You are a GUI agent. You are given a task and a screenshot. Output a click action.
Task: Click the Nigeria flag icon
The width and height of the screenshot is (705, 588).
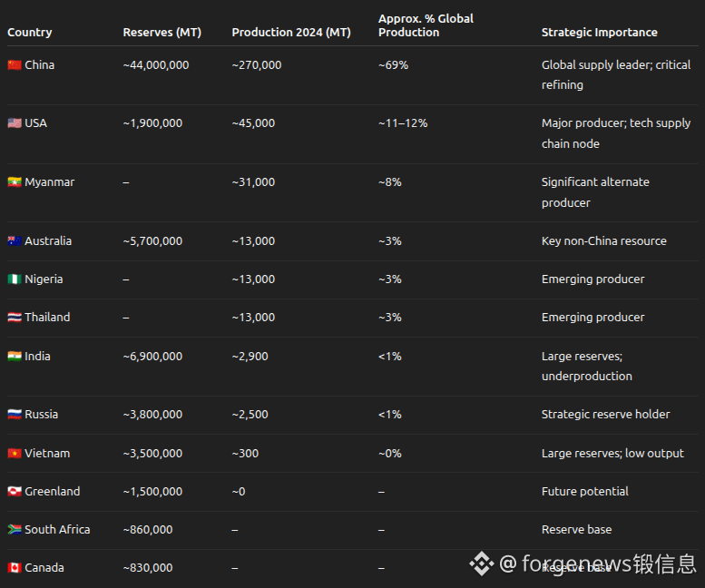pyautogui.click(x=14, y=279)
